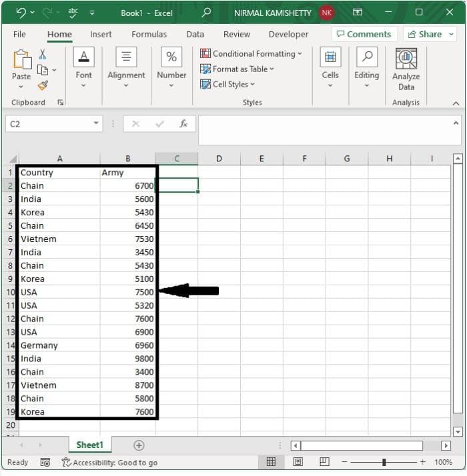This screenshot has height=476, width=467.
Task: Click the Copy icon
Action: pos(43,70)
